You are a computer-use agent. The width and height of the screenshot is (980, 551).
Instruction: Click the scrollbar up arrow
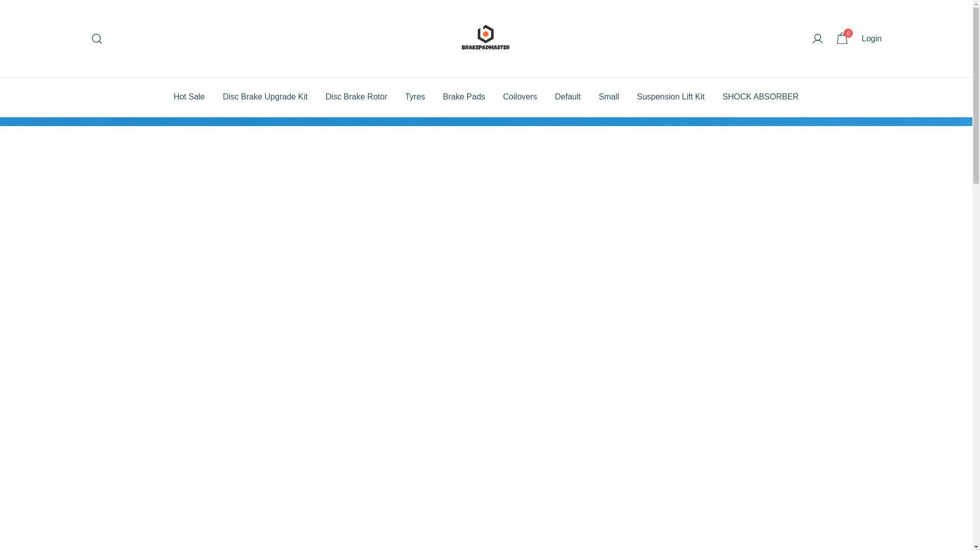point(976,4)
